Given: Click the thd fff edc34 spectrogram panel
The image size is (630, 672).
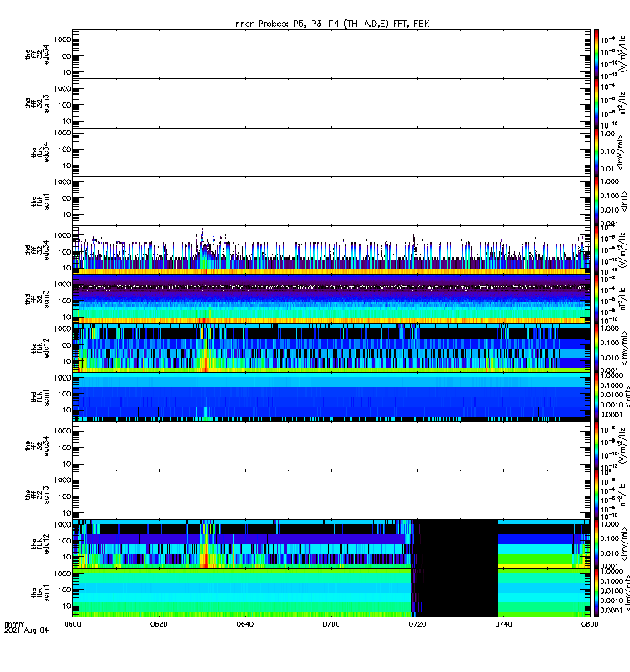Looking at the screenshot, I should pos(331,250).
